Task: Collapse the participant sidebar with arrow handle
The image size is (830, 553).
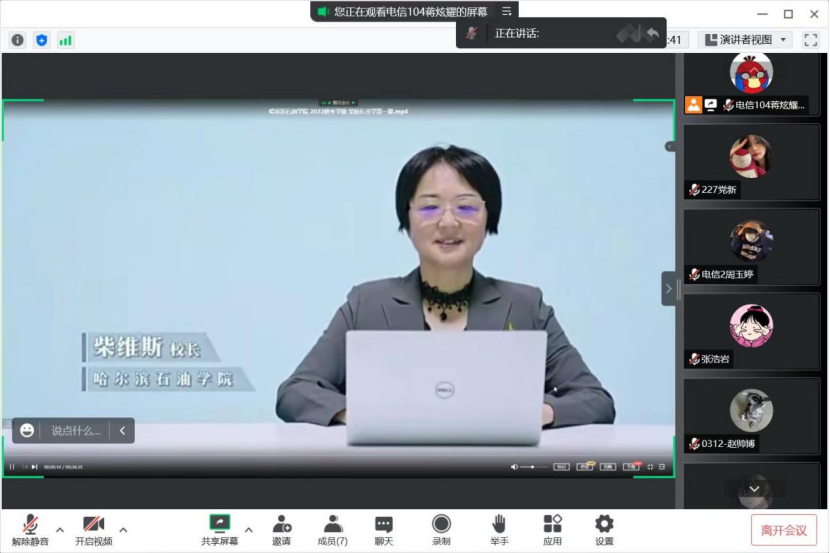Action: point(668,288)
